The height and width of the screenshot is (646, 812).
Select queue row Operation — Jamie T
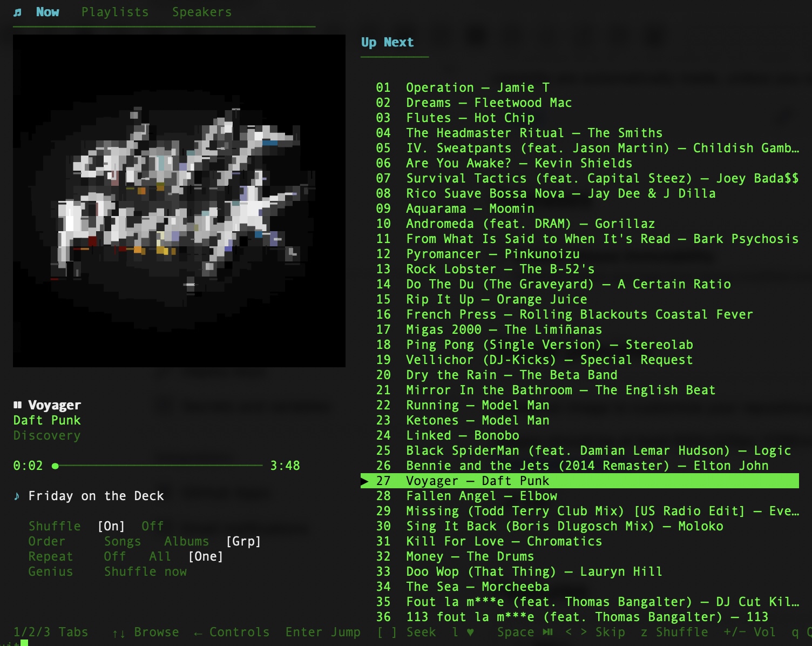(580, 88)
